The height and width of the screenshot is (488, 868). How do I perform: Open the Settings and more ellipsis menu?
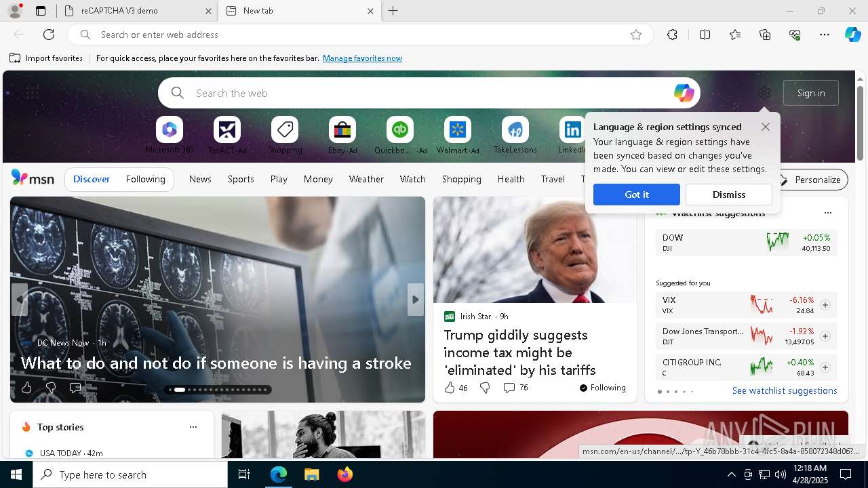(825, 35)
